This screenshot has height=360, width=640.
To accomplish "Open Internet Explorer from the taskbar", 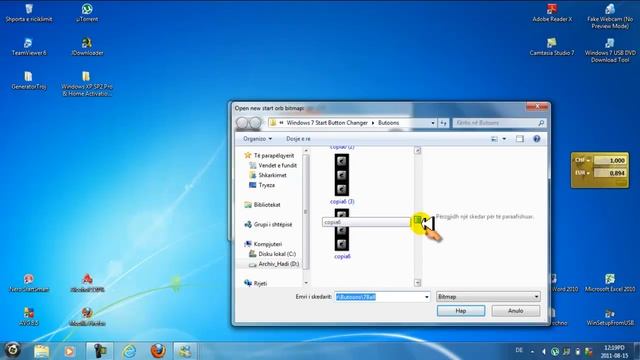I will (x=129, y=351).
